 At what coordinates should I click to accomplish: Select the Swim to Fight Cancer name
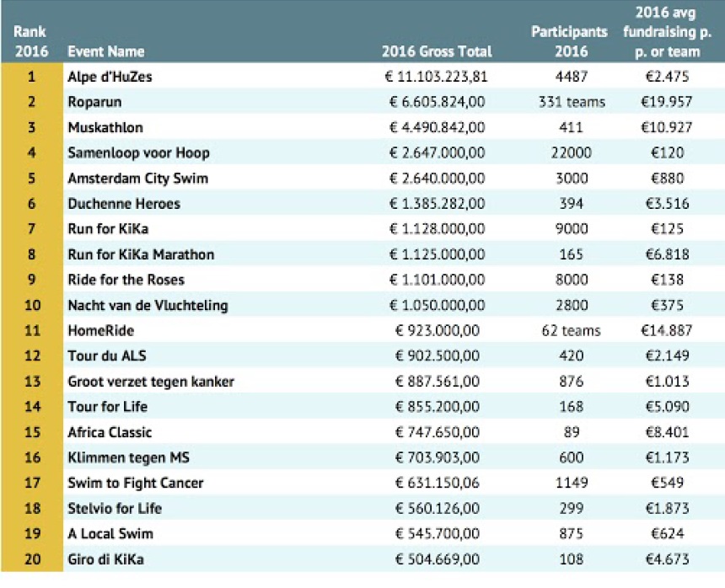(136, 483)
